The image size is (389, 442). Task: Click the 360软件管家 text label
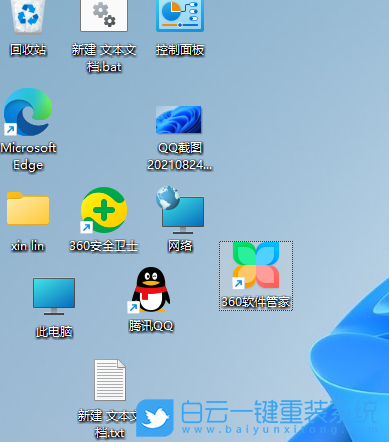pos(256,302)
